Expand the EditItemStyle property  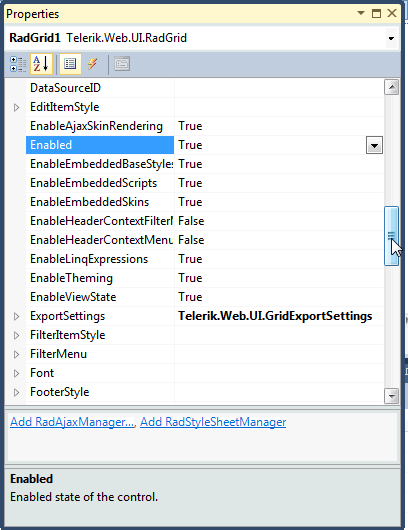coord(16,107)
